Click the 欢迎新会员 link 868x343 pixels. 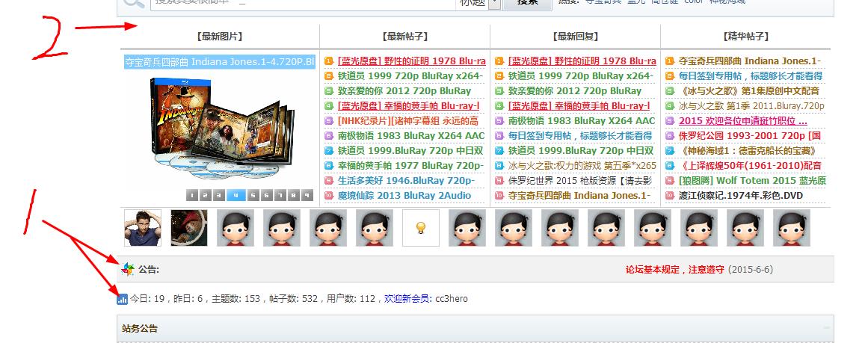pyautogui.click(x=408, y=299)
